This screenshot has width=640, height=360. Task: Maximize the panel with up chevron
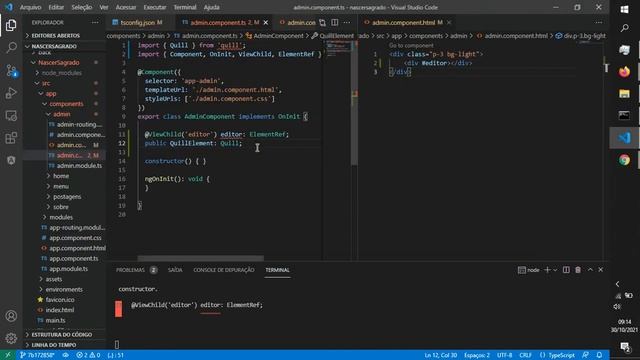[590, 270]
